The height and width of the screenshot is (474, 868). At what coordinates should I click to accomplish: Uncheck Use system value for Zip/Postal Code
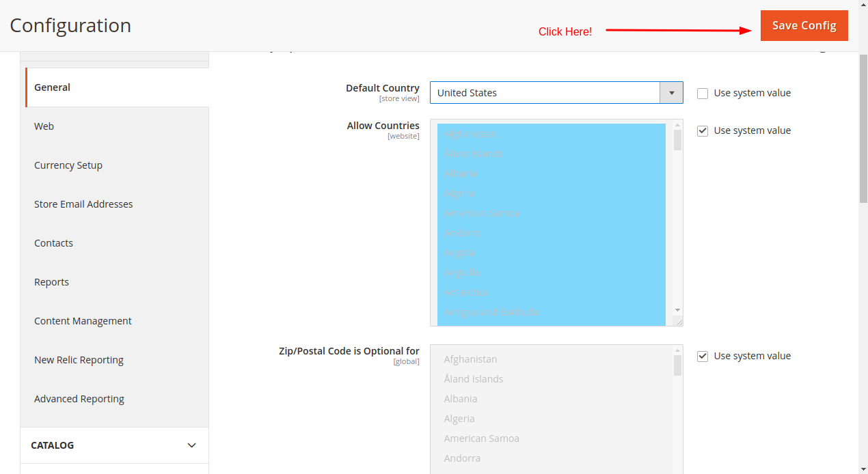[703, 357]
